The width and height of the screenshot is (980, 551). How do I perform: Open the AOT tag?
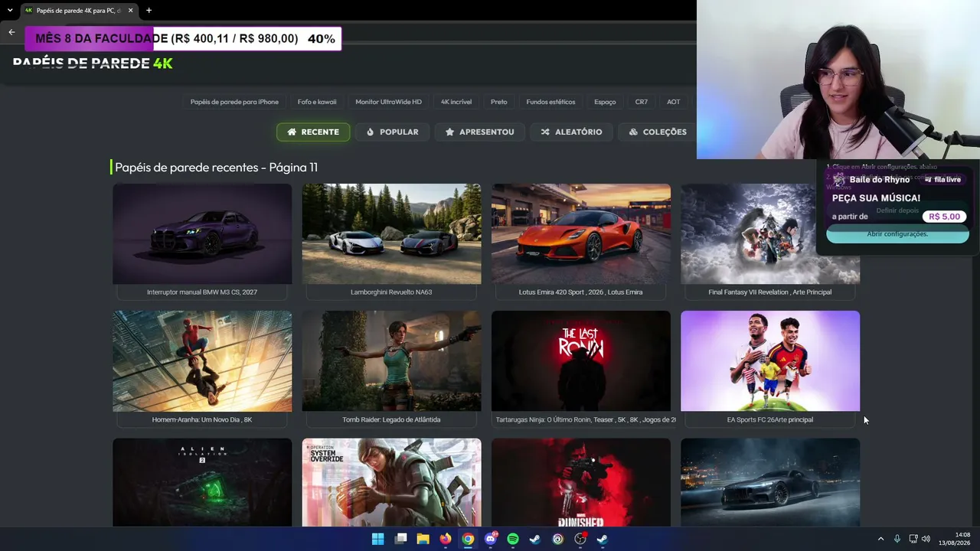pyautogui.click(x=674, y=102)
